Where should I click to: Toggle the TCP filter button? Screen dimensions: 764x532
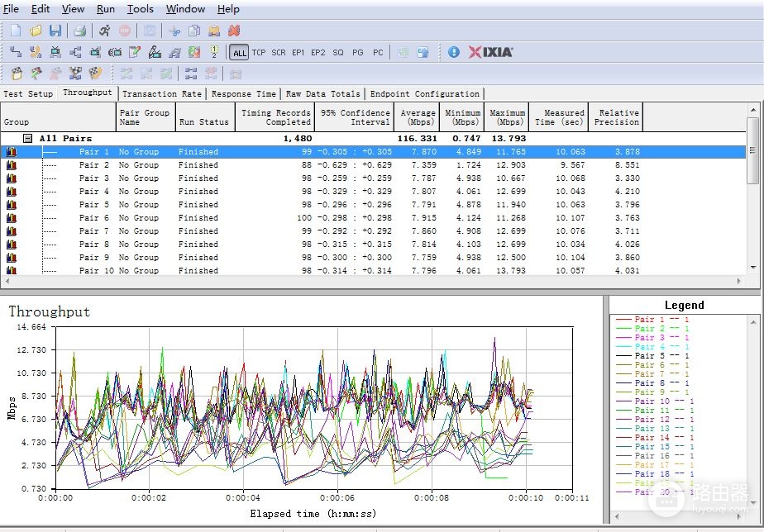tap(259, 53)
